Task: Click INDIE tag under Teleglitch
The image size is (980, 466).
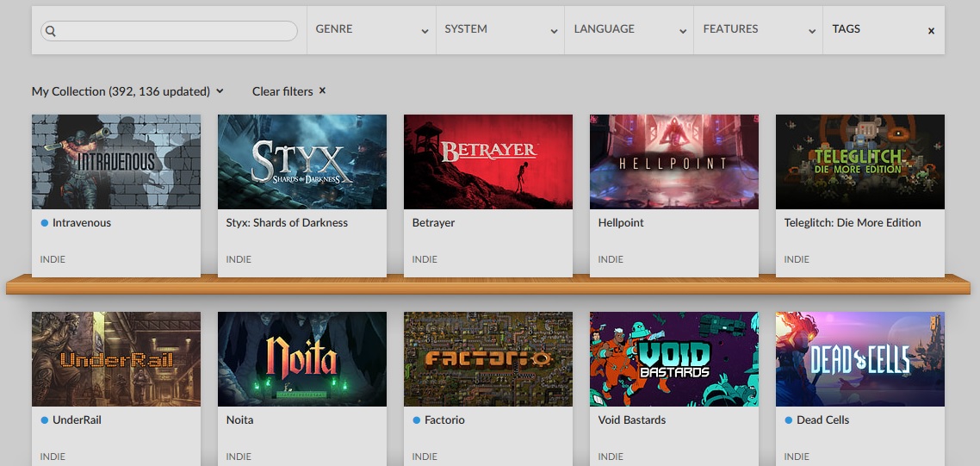Action: (x=797, y=259)
